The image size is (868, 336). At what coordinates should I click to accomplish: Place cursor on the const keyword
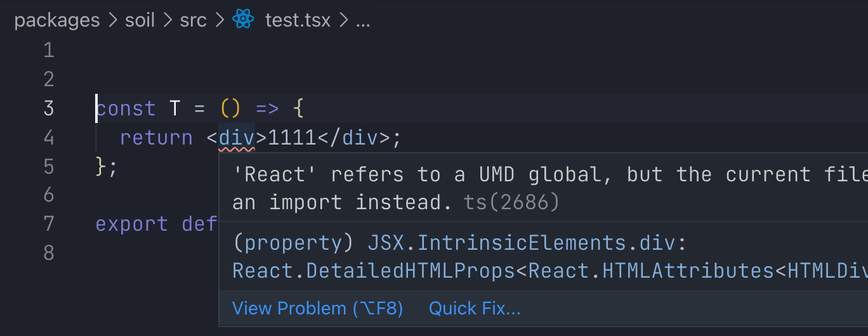(x=126, y=108)
